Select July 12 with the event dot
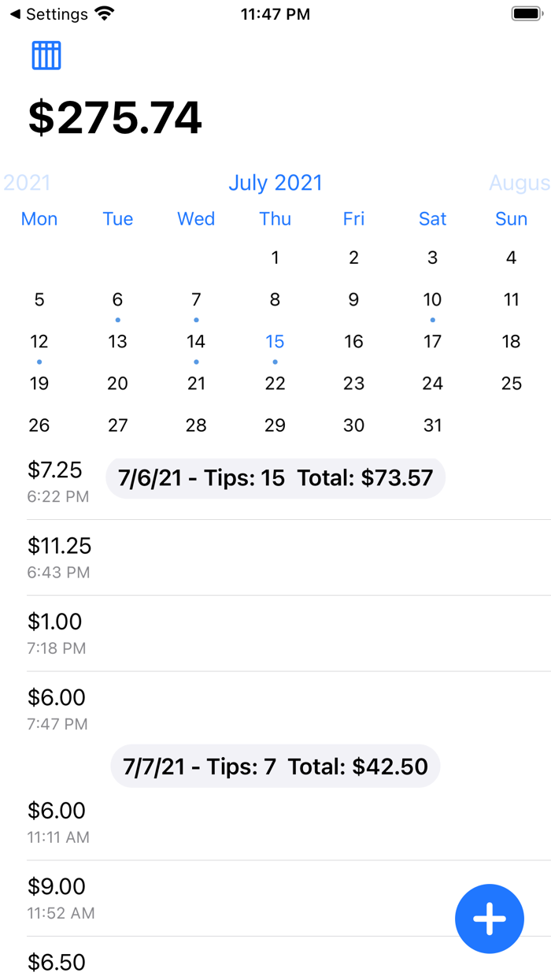The height and width of the screenshot is (980, 551). 39,341
